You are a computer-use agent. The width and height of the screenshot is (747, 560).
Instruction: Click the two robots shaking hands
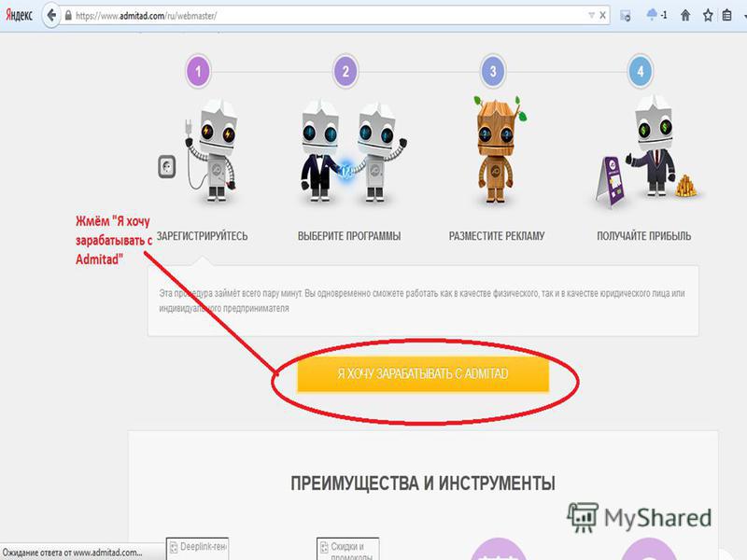[353, 151]
